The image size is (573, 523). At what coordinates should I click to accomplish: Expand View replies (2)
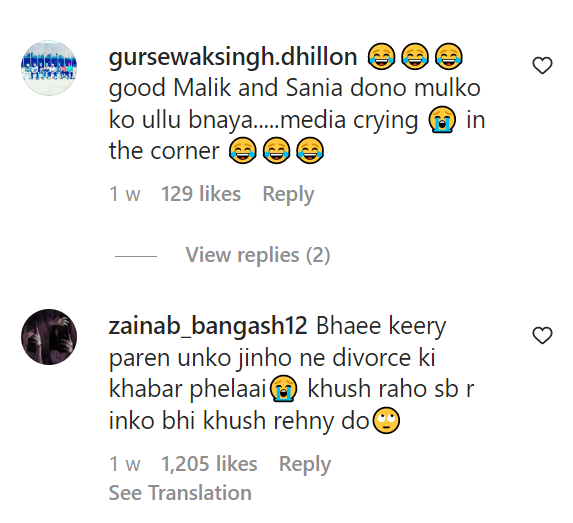tap(258, 255)
